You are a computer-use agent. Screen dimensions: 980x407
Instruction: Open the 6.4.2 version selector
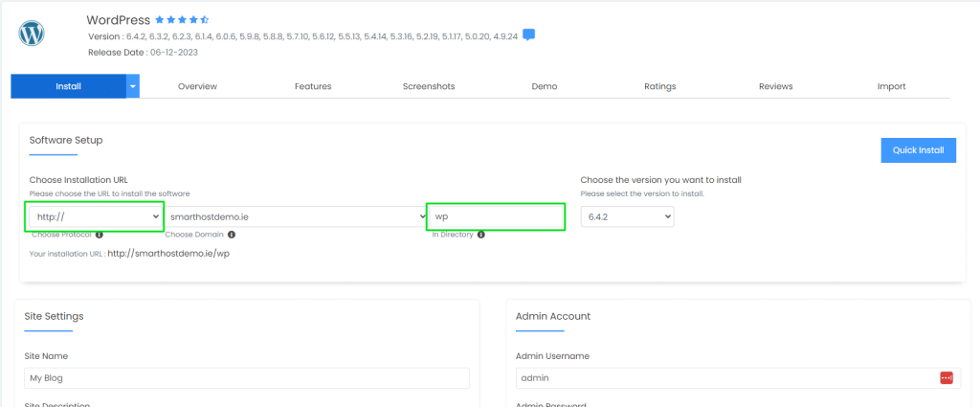(627, 216)
